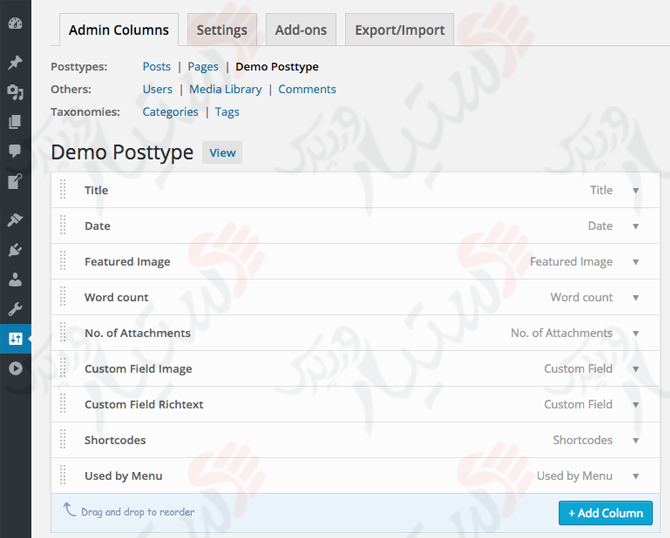Click the bold Featured Image label
Viewport: 670px width, 538px height.
click(127, 262)
